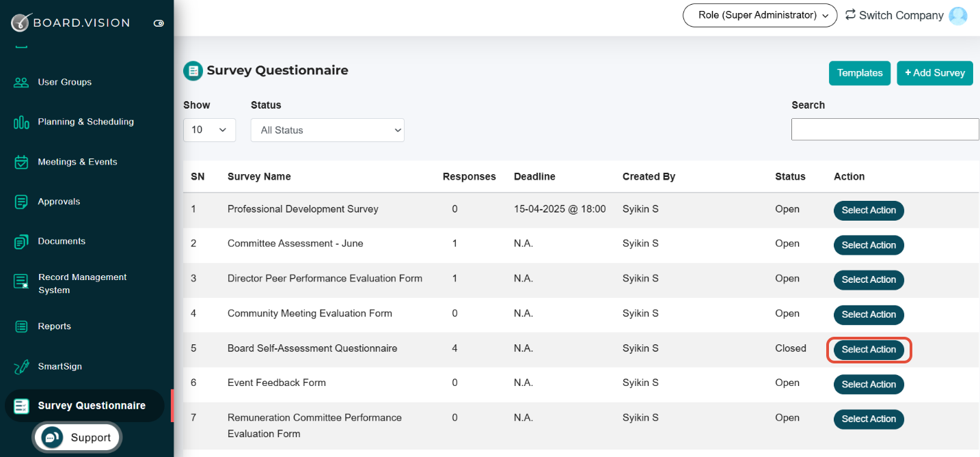Click the Planning & Scheduling chart icon
Screen dimensions: 980x457
click(x=21, y=122)
